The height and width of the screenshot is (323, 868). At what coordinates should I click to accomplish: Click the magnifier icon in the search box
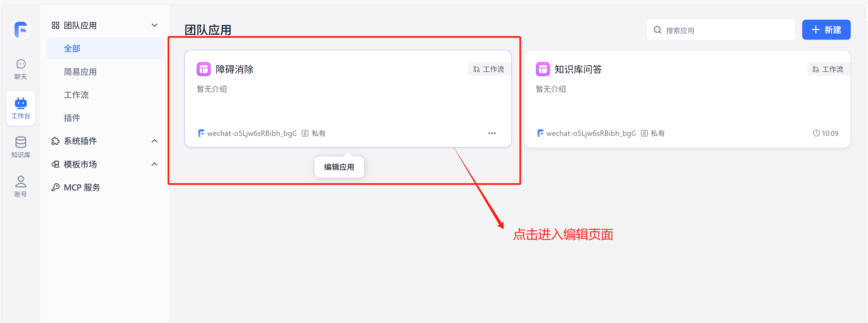pyautogui.click(x=657, y=30)
